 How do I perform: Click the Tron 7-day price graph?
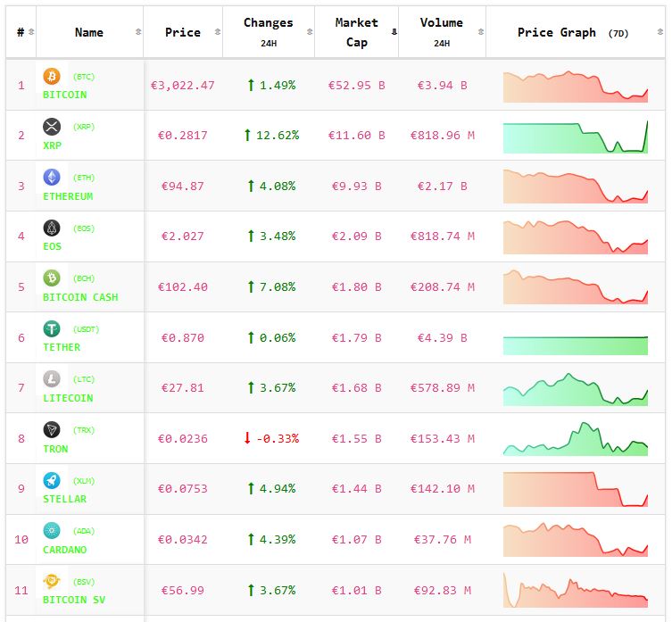point(576,439)
